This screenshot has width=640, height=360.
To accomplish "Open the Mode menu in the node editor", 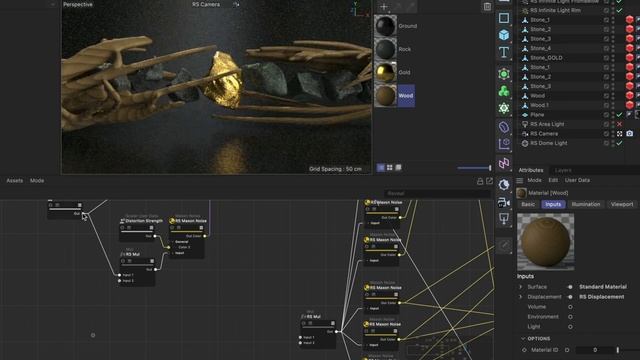I will tap(37, 180).
